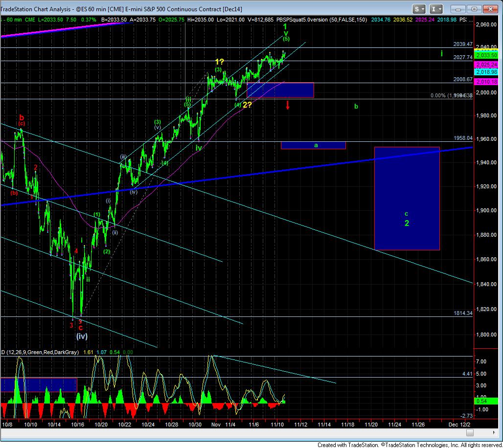Click the Hi=2035.00 status value
Viewport: 503px width, 448px height.
[x=201, y=20]
